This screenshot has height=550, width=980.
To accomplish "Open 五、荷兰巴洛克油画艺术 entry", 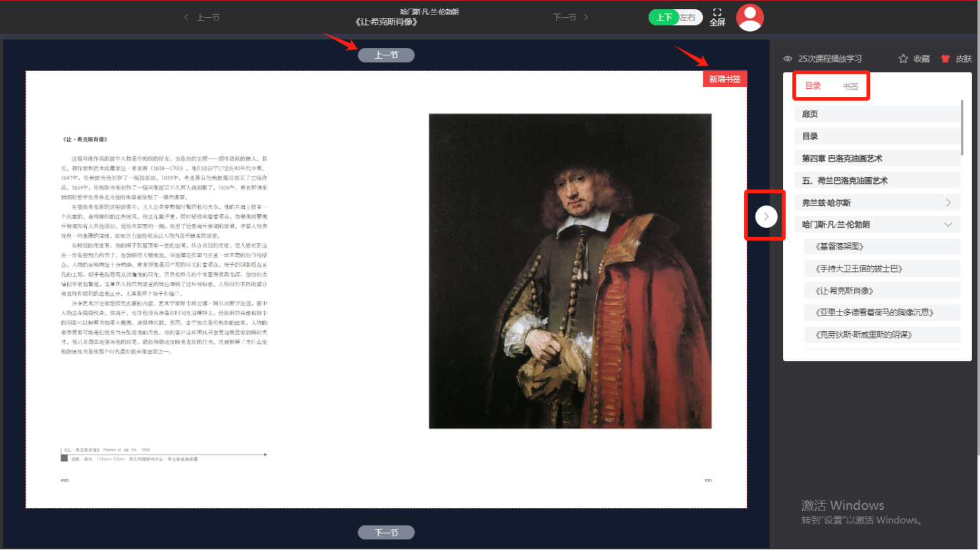I will [x=877, y=180].
